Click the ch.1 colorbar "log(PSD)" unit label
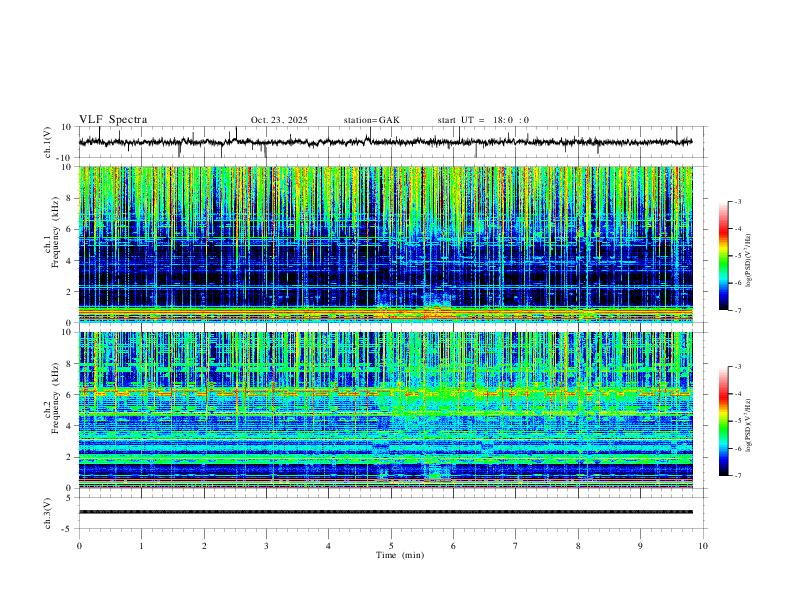Screen dimensions: 792x612 tap(748, 260)
